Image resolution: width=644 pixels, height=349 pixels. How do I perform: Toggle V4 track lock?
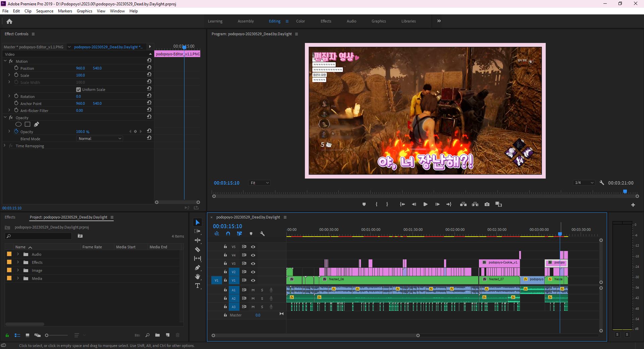[x=225, y=255]
